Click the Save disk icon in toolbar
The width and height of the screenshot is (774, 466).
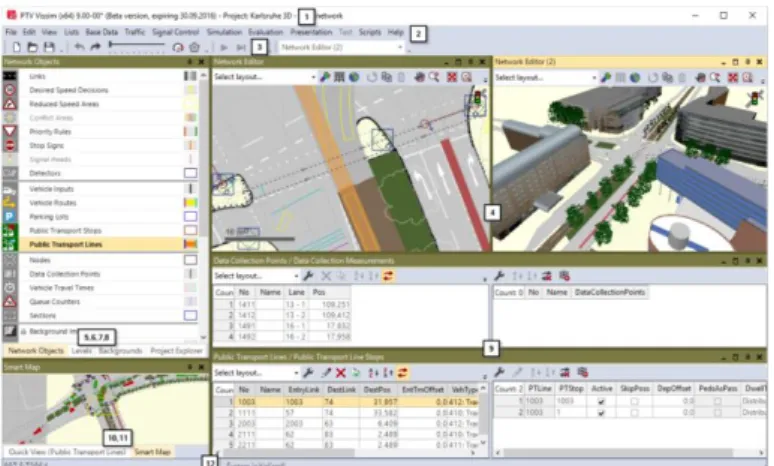tap(49, 47)
